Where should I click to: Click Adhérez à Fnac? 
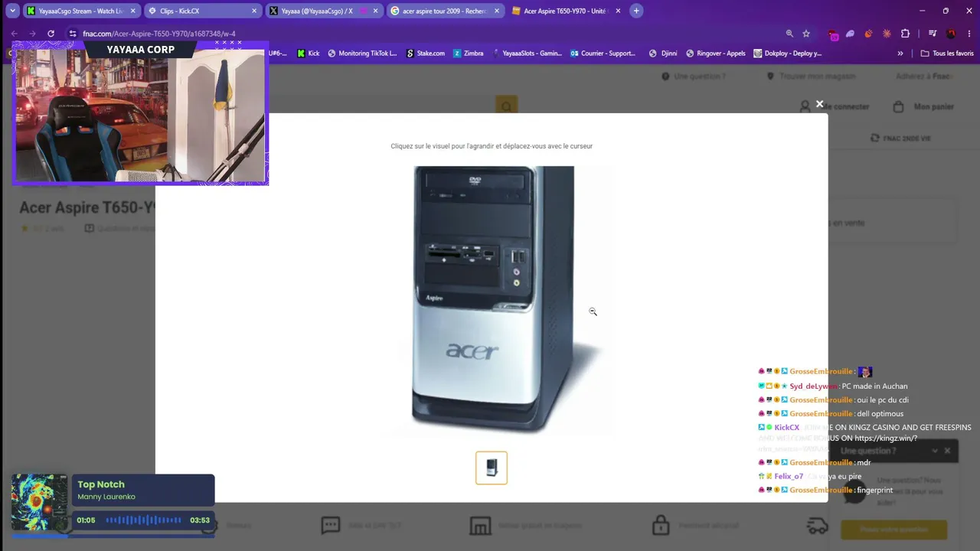coord(923,77)
